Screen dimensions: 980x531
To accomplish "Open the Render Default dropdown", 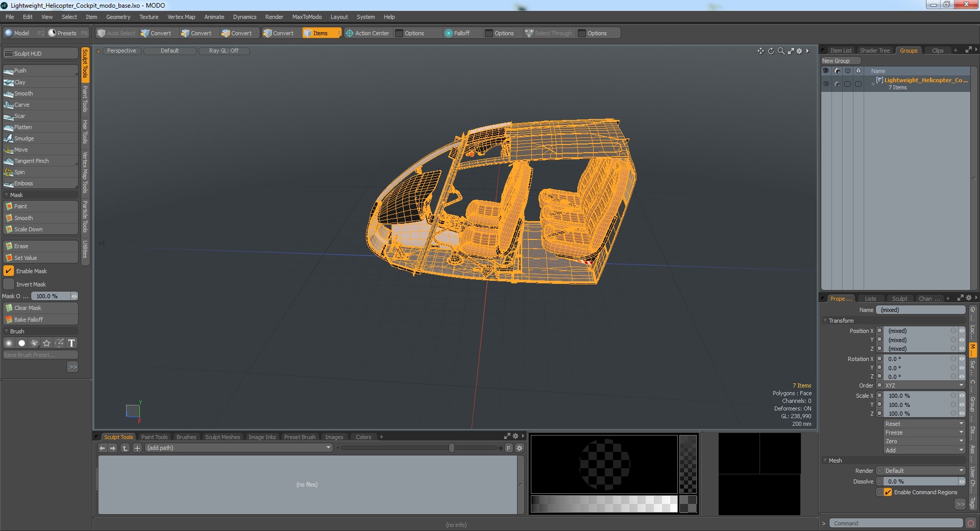I will click(924, 471).
